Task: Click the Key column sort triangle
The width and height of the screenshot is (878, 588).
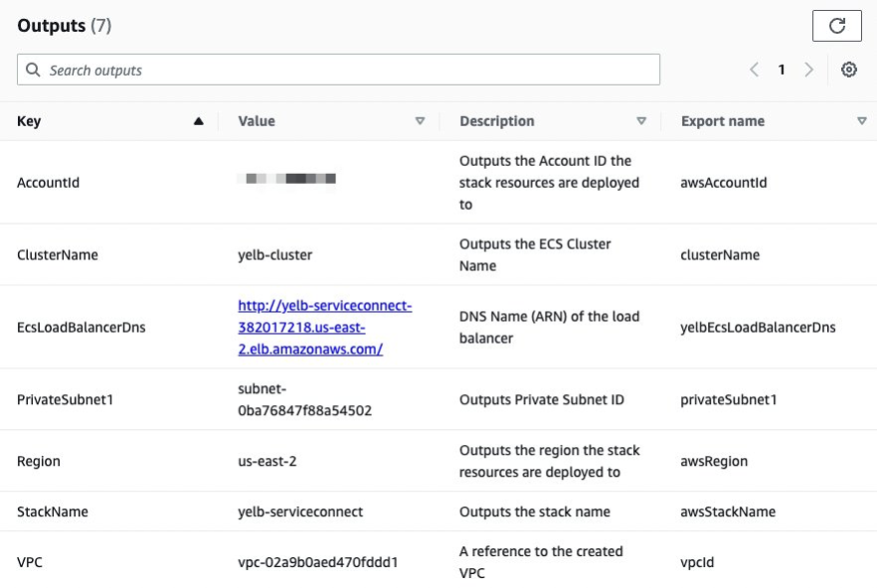Action: pyautogui.click(x=198, y=121)
